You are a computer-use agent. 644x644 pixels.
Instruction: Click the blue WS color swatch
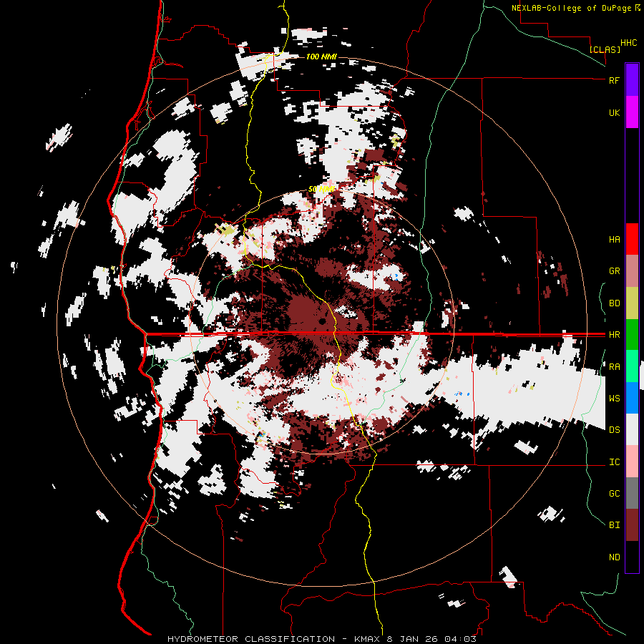pyautogui.click(x=632, y=398)
